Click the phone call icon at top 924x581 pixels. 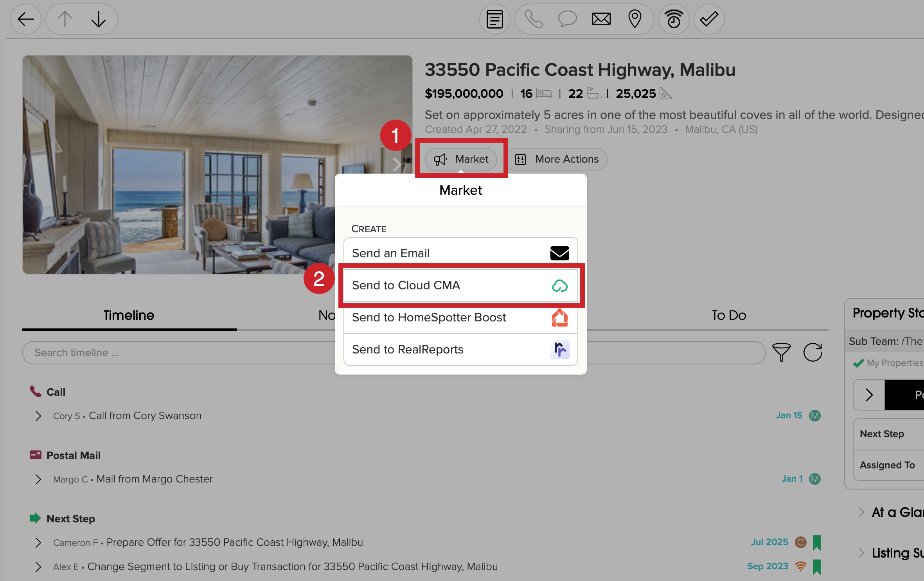[533, 18]
